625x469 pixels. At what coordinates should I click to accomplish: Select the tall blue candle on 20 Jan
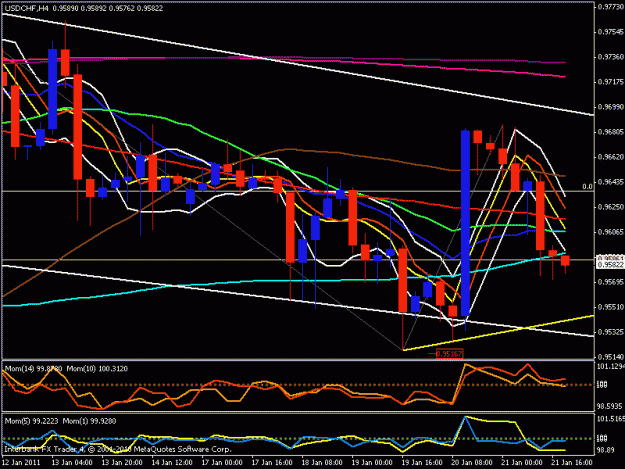[x=465, y=223]
